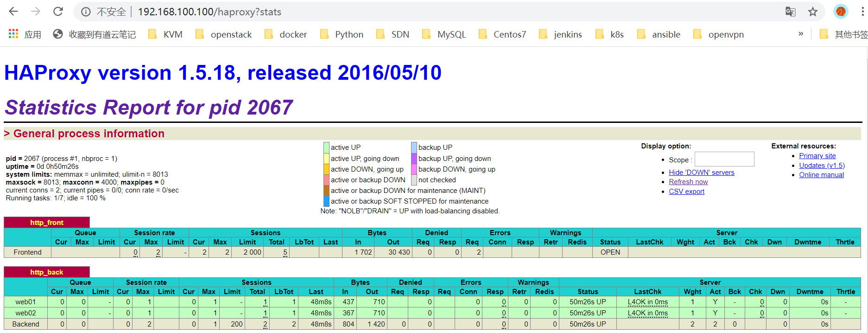This screenshot has width=868, height=333.
Task: Click the Backend row label in http_back
Action: tap(26, 324)
